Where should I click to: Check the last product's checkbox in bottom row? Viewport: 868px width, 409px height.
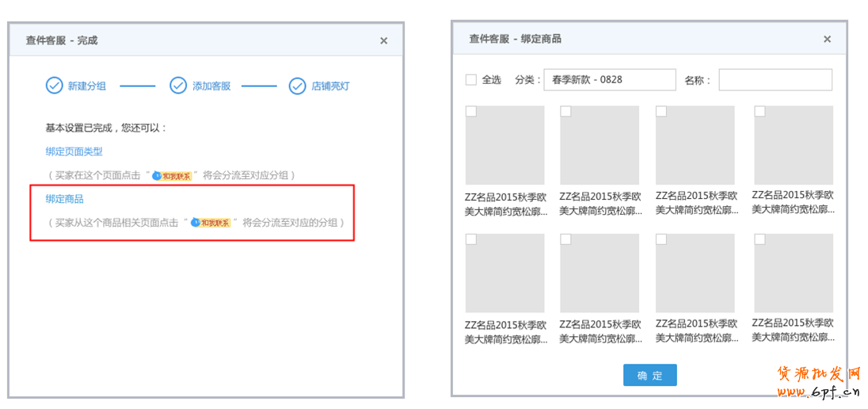759,239
